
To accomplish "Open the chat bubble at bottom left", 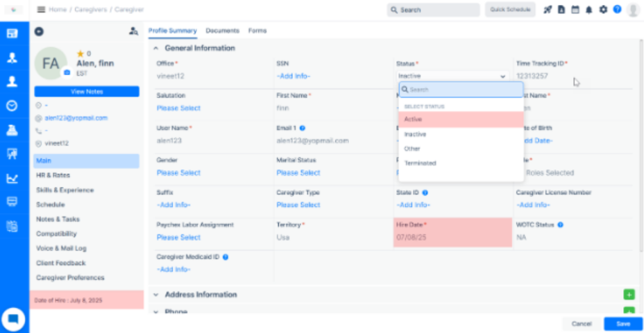I will (13, 319).
